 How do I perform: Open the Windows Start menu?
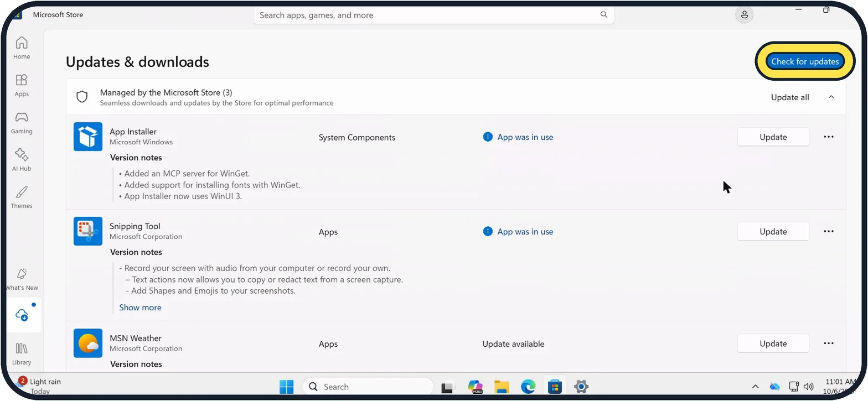click(x=287, y=387)
